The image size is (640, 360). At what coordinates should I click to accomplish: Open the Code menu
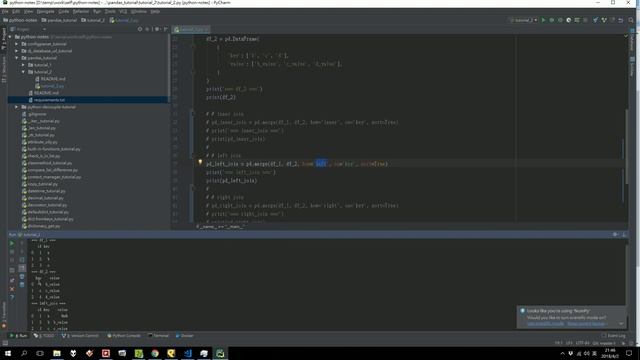point(63,11)
